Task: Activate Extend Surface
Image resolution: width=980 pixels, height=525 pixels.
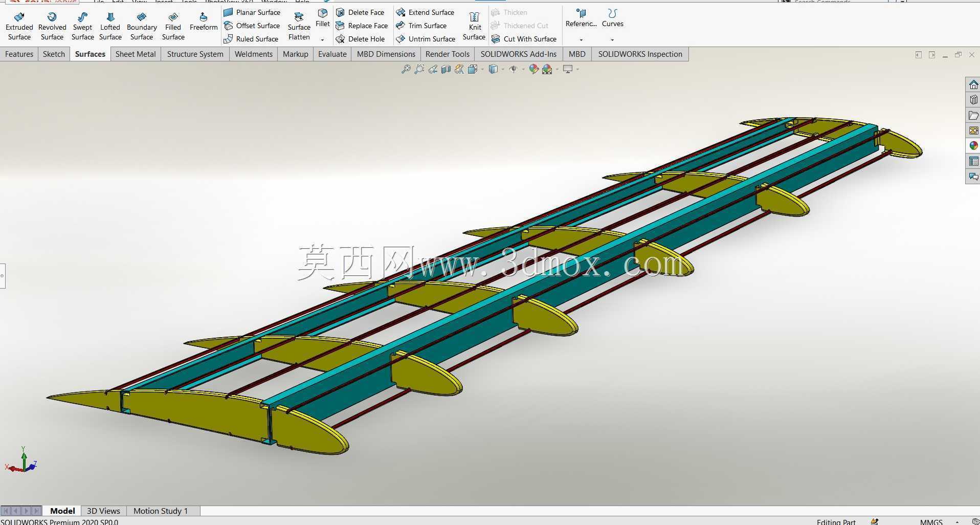Action: [x=425, y=12]
